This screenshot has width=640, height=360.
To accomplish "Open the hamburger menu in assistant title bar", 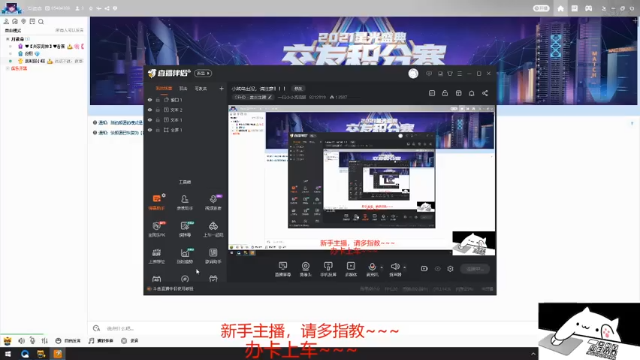I will click(460, 73).
